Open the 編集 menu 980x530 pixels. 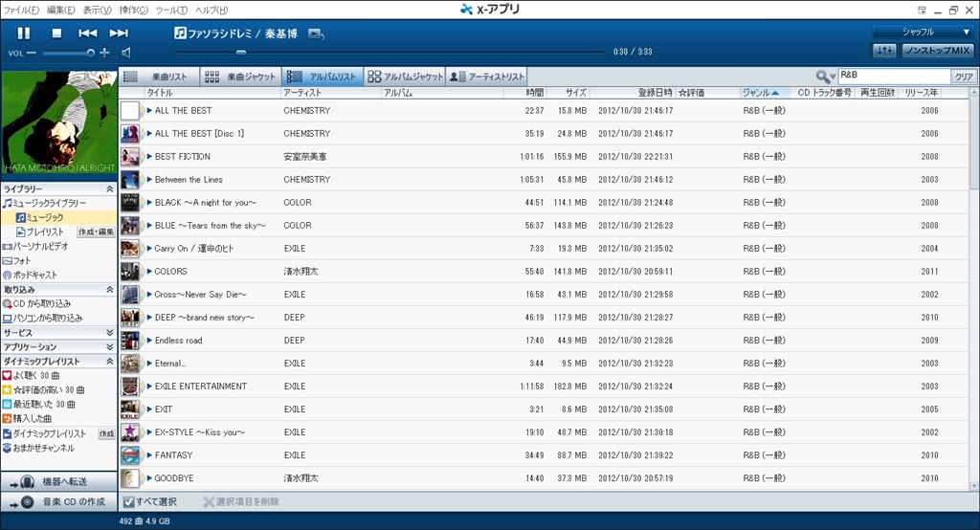[x=60, y=10]
